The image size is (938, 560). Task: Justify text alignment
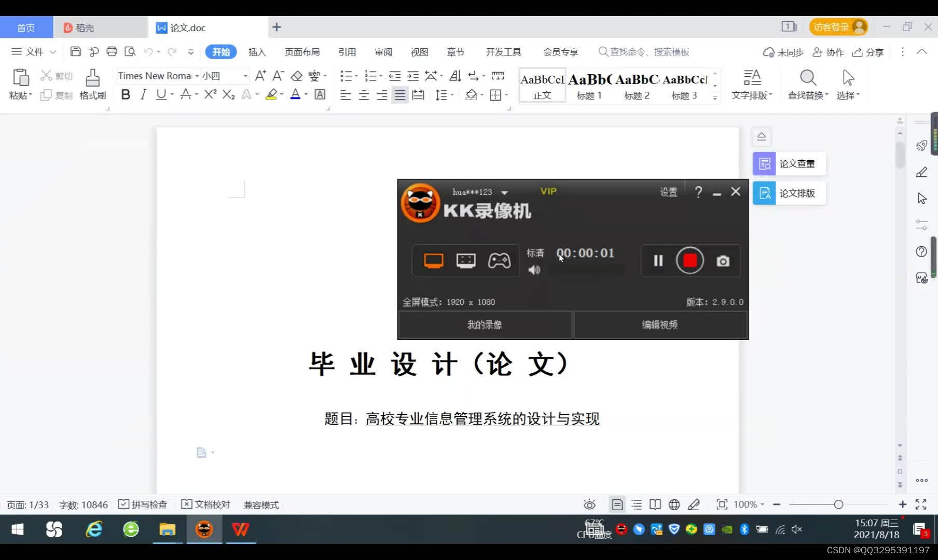[x=400, y=95]
